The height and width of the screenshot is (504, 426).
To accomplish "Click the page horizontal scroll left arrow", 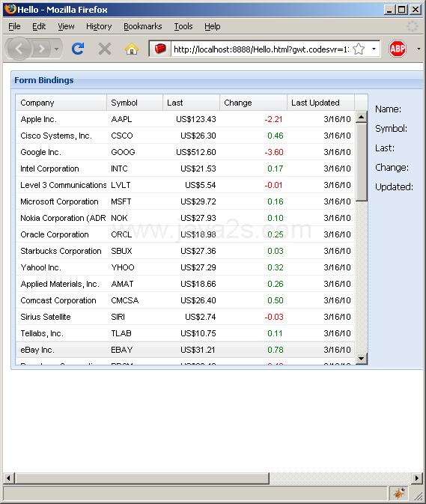I will [x=9, y=478].
